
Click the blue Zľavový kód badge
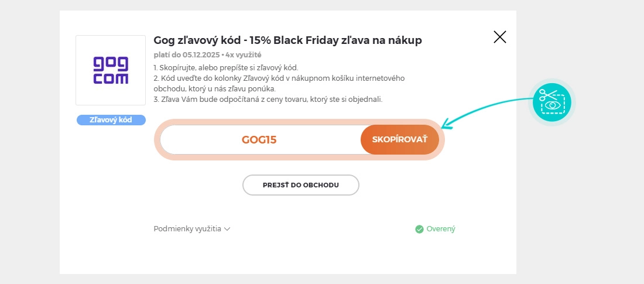(111, 119)
